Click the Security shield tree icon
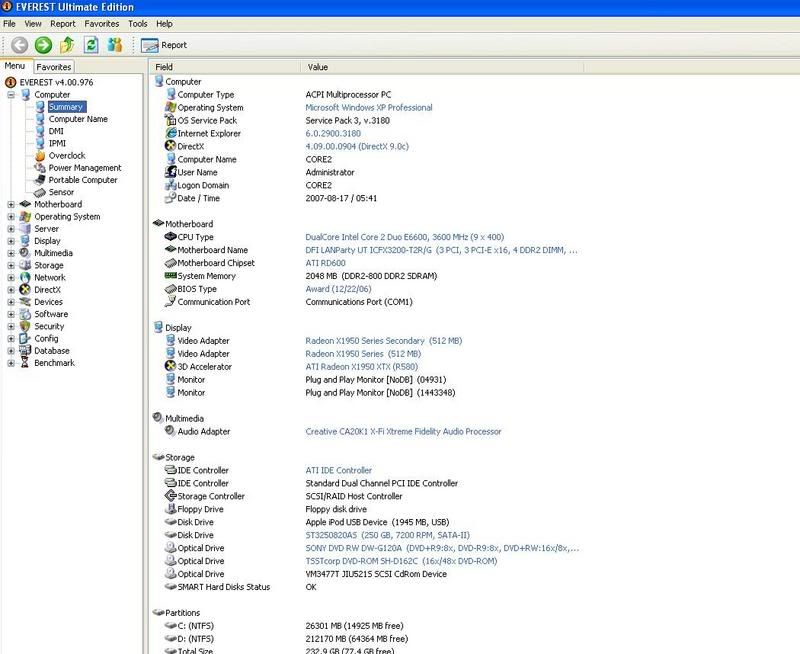The image size is (800, 654). point(25,326)
